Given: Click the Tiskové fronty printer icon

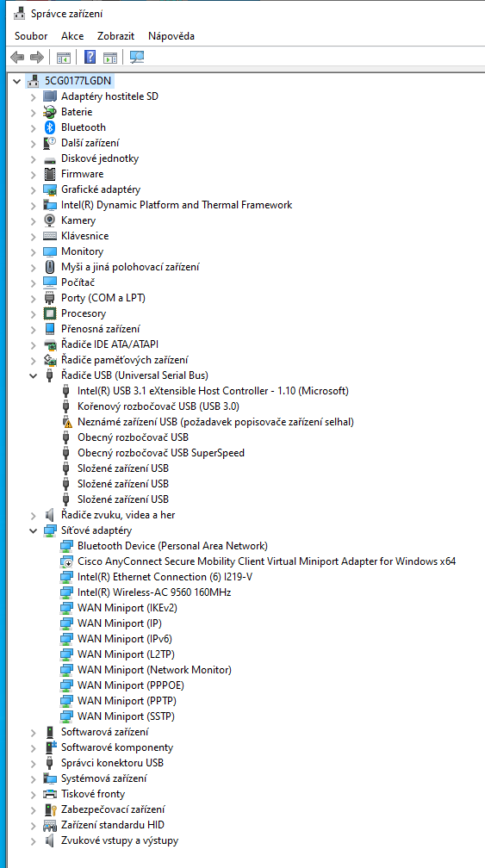Looking at the screenshot, I should pyautogui.click(x=50, y=794).
